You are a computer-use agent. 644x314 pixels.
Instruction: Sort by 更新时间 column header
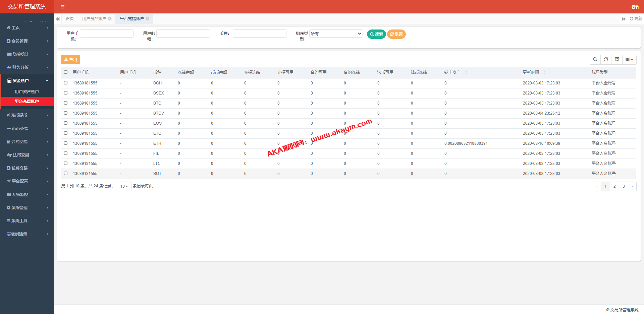click(531, 72)
